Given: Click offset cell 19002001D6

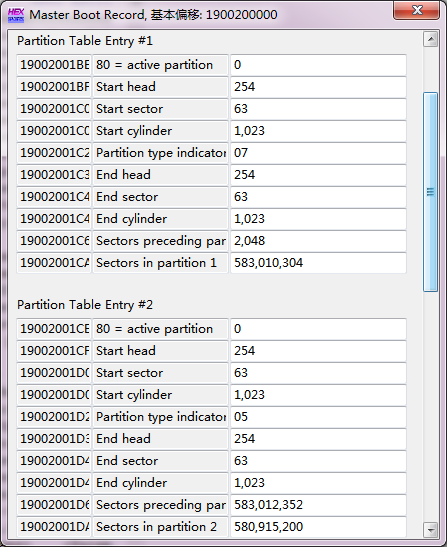Looking at the screenshot, I should click(x=54, y=505).
